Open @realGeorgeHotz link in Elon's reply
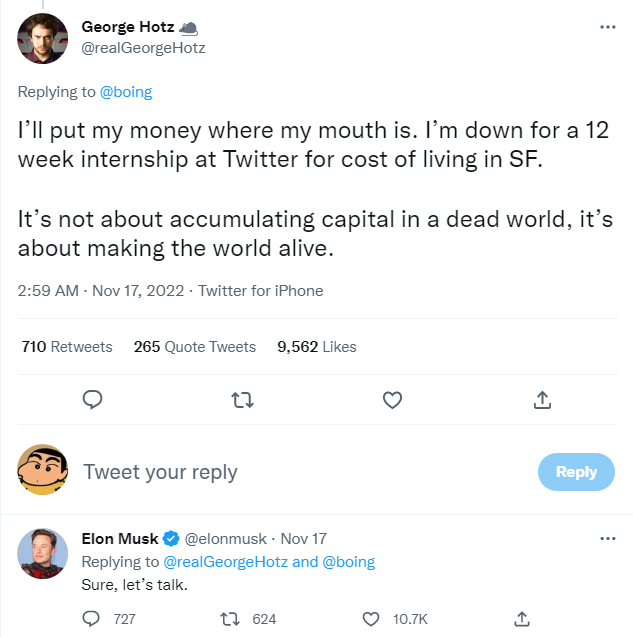 [225, 562]
